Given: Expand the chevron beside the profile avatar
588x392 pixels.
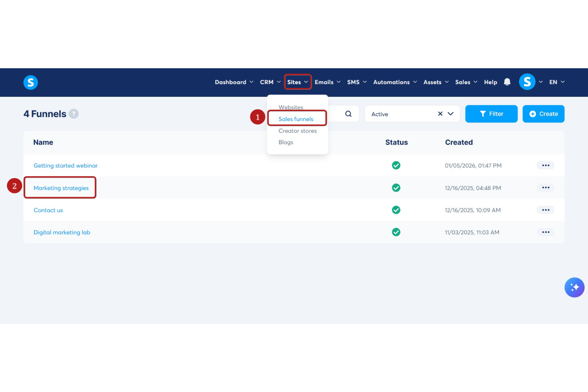Looking at the screenshot, I should click(541, 82).
